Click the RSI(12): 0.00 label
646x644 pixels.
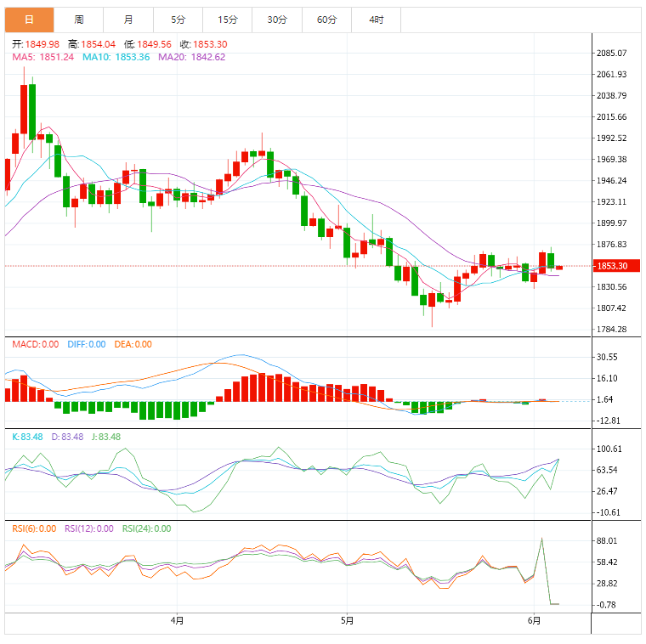89,528
